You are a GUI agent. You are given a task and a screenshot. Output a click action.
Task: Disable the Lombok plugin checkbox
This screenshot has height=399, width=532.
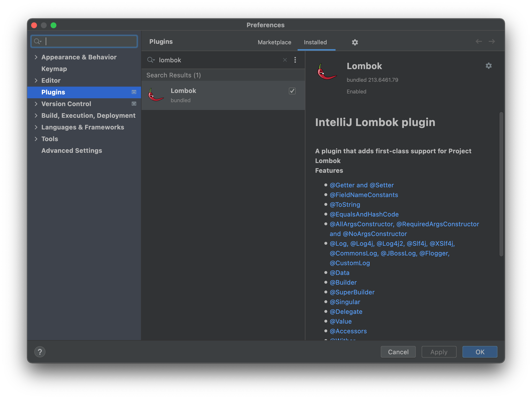click(x=292, y=91)
